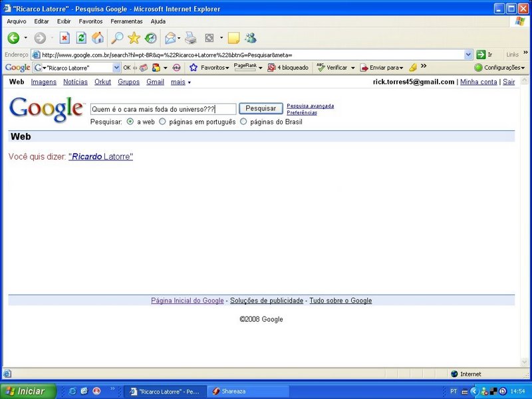Screen dimensions: 532x399
Task: Click the Iniciar start button
Action: [x=28, y=391]
